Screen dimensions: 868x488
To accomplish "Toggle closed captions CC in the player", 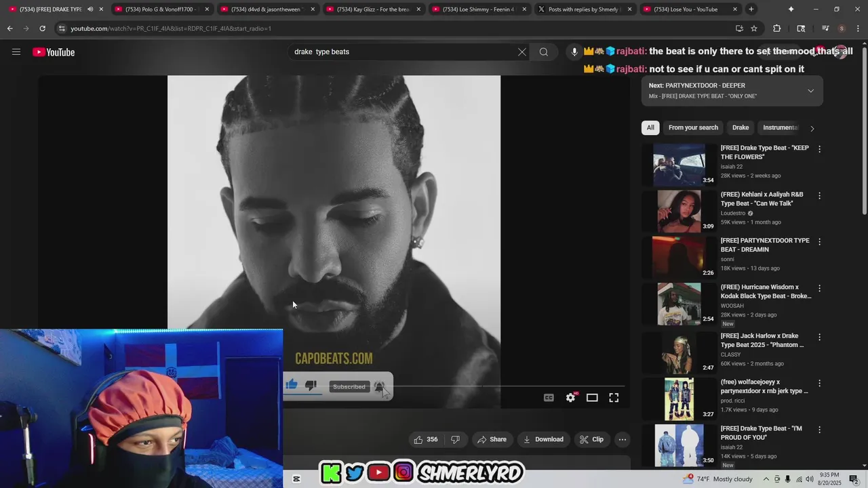I will coord(549,398).
